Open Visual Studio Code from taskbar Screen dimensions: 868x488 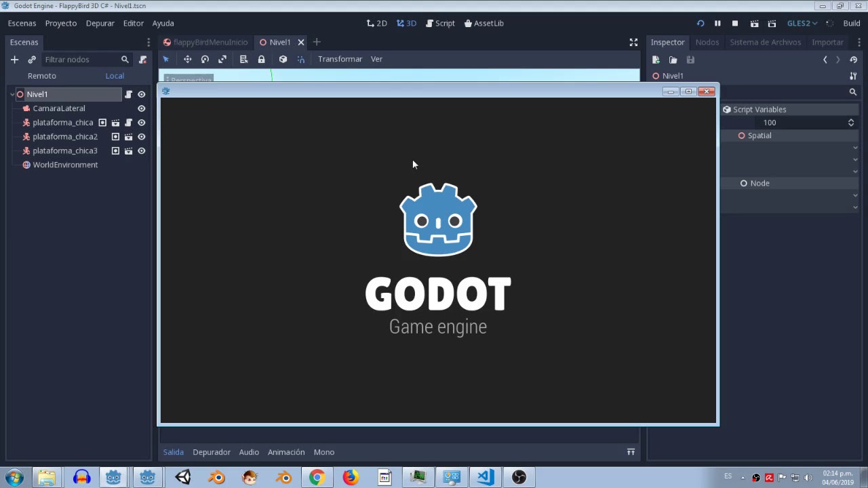pyautogui.click(x=485, y=477)
